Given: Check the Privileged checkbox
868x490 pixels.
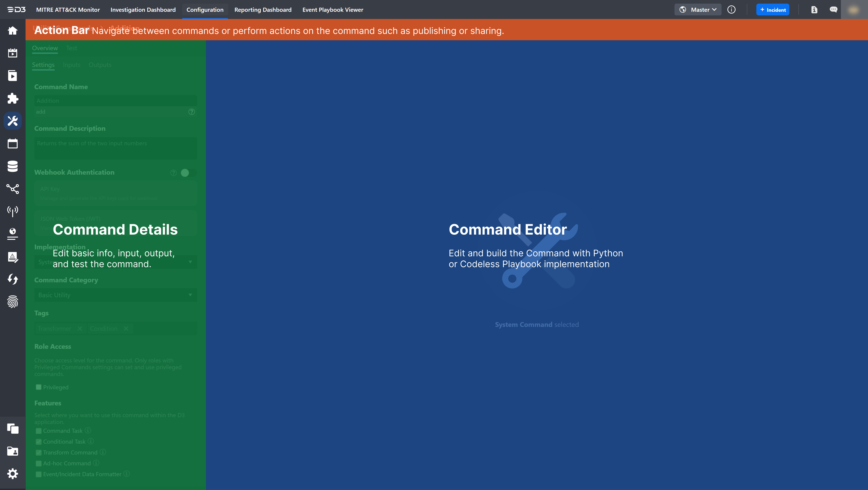Looking at the screenshot, I should [39, 387].
